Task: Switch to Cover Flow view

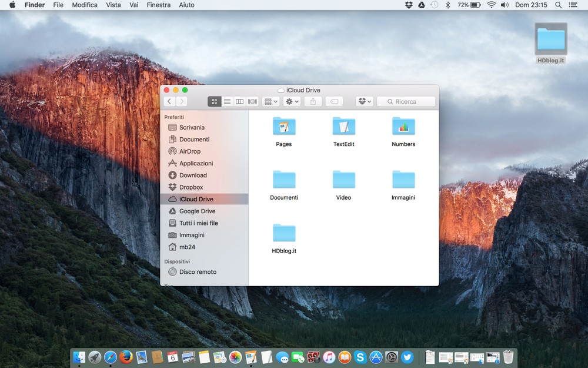Action: click(252, 102)
